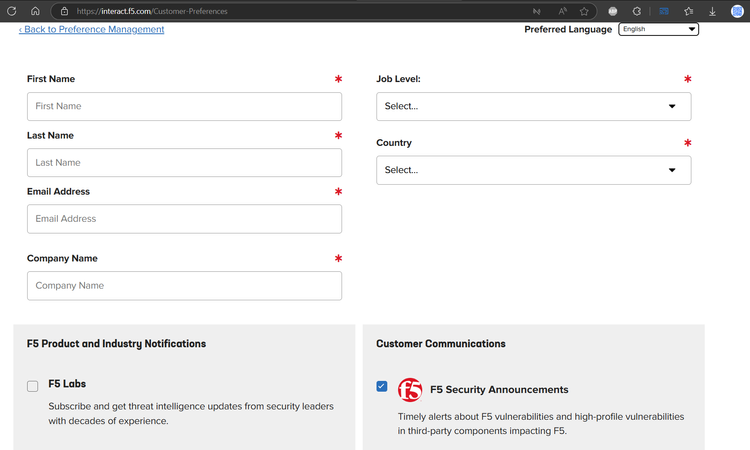Uncheck F5 Security Announcements checkbox
The image size is (750, 450).
tap(382, 386)
